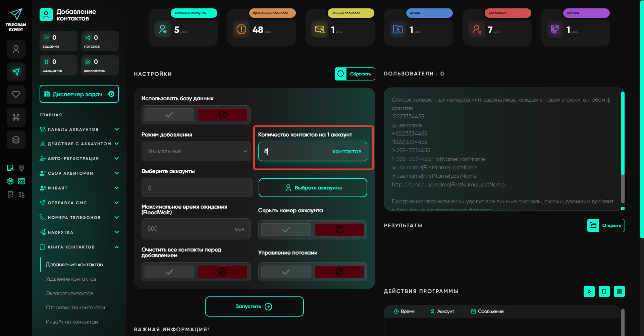This screenshot has height=336, width=644.
Task: Click the settings gear icon in left sidebar
Action: click(x=10, y=181)
